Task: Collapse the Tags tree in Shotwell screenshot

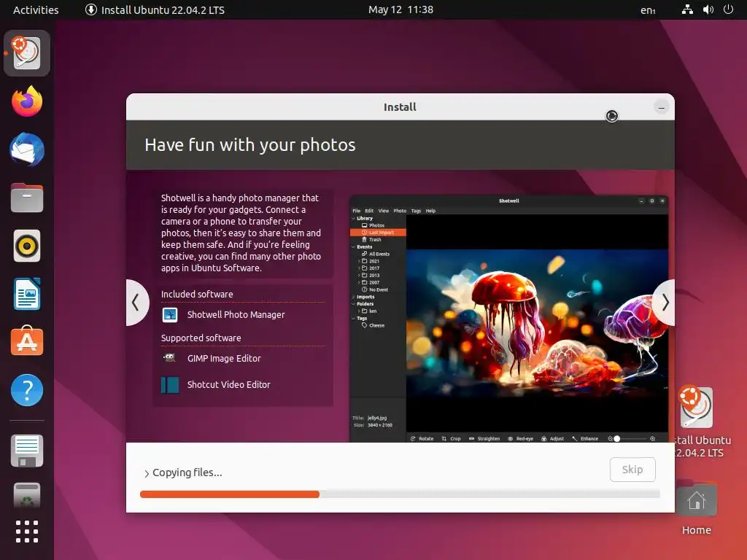Action: pyautogui.click(x=354, y=318)
